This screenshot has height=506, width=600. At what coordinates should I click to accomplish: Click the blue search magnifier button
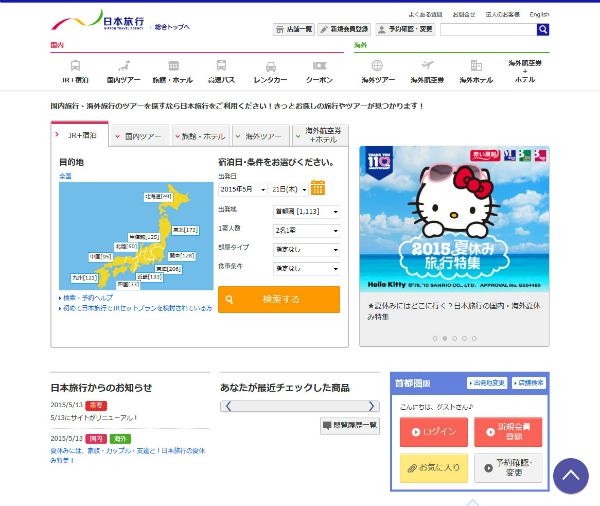(x=543, y=29)
